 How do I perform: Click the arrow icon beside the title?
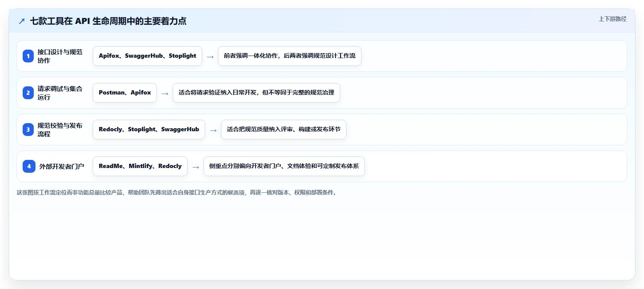pyautogui.click(x=22, y=21)
